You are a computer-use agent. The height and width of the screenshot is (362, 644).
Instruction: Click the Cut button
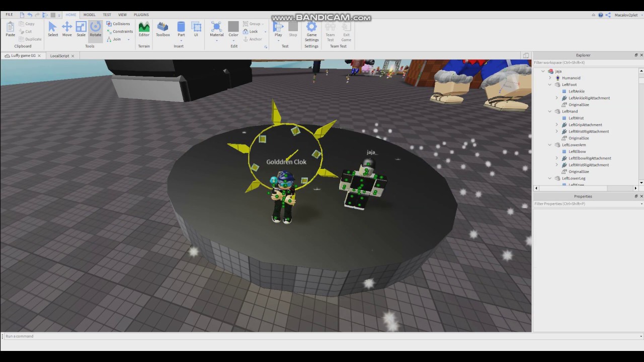point(25,31)
